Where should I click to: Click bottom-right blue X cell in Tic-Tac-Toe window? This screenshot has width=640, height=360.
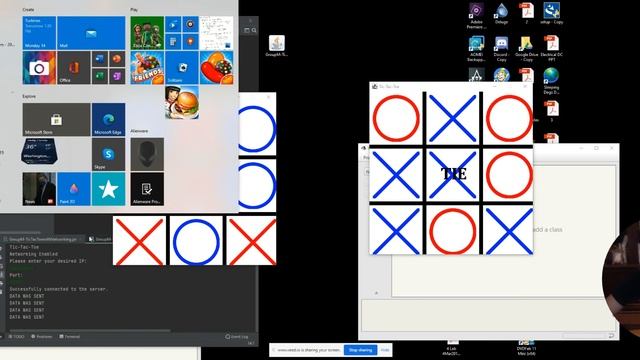(508, 231)
